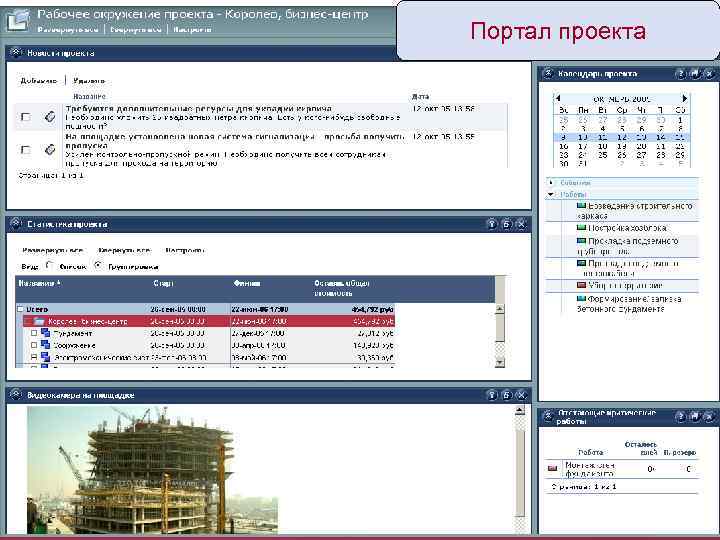Collapse the Всего row in statistics table

point(20,309)
